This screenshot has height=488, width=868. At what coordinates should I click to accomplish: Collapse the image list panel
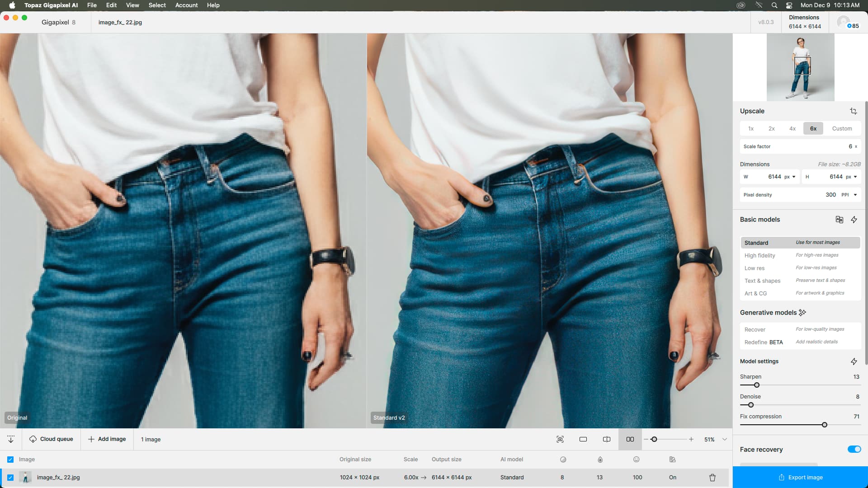click(x=11, y=439)
